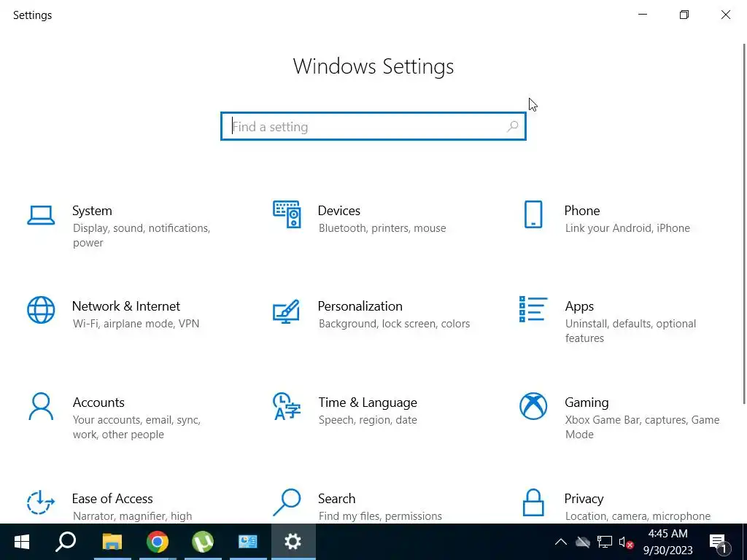The width and height of the screenshot is (747, 560).
Task: Click 'Speech, region, date' description
Action: (368, 420)
